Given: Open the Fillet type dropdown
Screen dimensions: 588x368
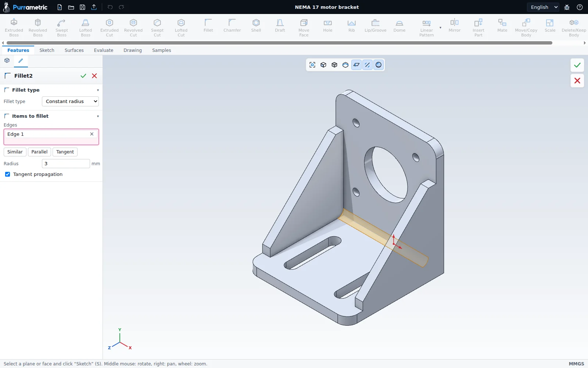Looking at the screenshot, I should (70, 101).
